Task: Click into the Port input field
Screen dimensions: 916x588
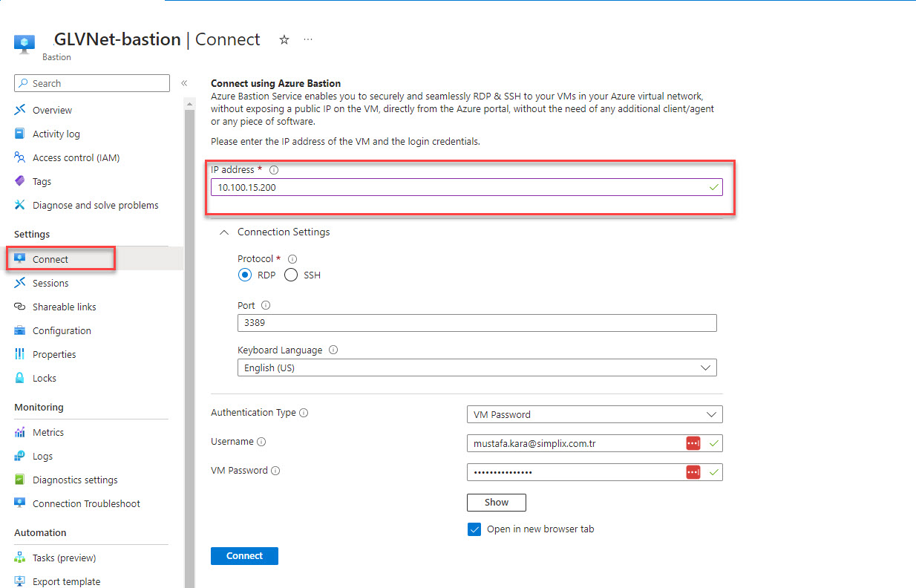Action: [477, 323]
